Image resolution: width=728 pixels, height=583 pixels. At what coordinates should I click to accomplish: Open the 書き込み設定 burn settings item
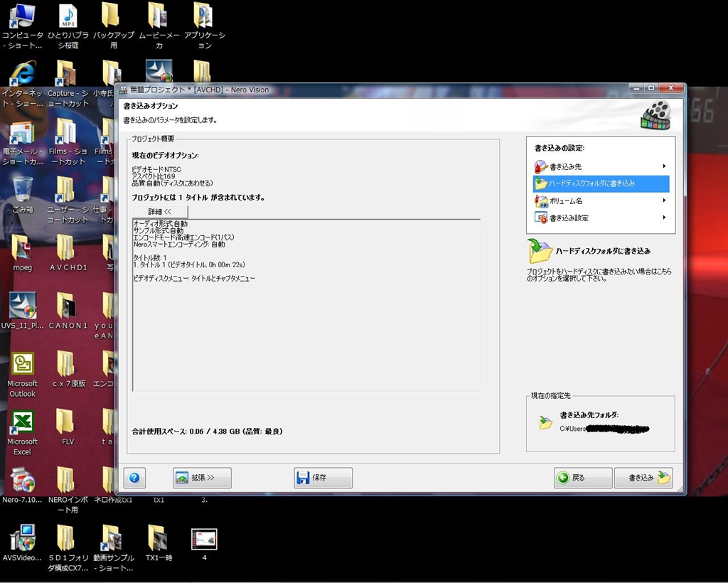tap(601, 218)
